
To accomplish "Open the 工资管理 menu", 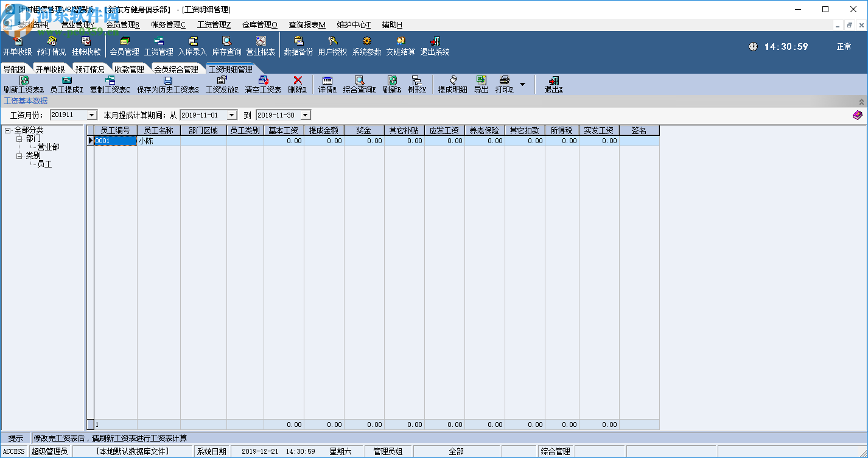I will (214, 25).
